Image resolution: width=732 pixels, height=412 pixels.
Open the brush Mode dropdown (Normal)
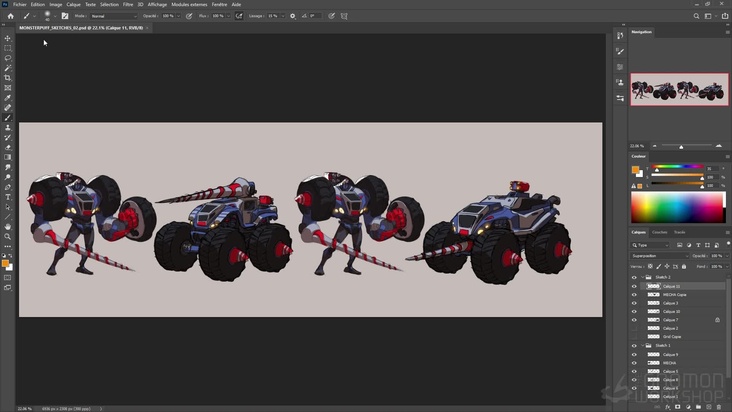coord(113,16)
